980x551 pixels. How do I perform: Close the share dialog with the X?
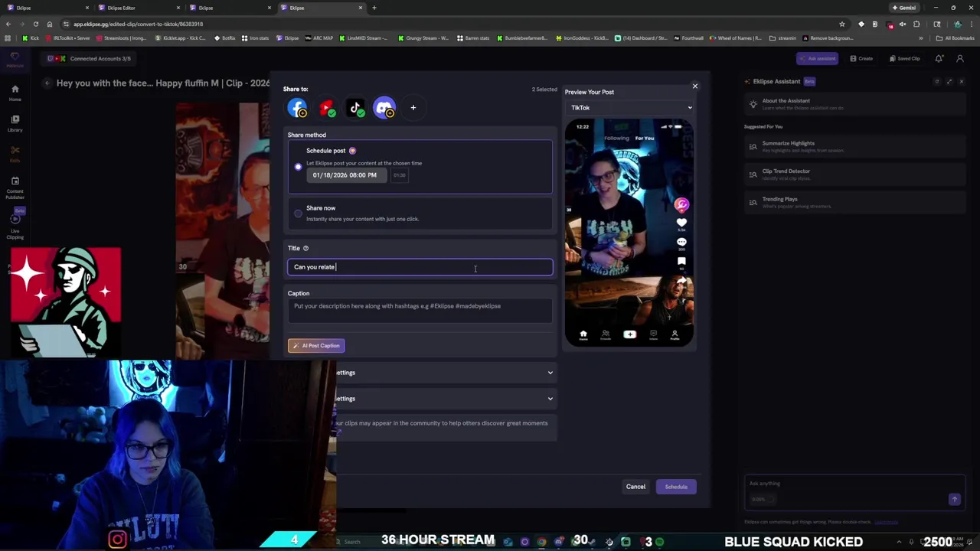pos(695,86)
